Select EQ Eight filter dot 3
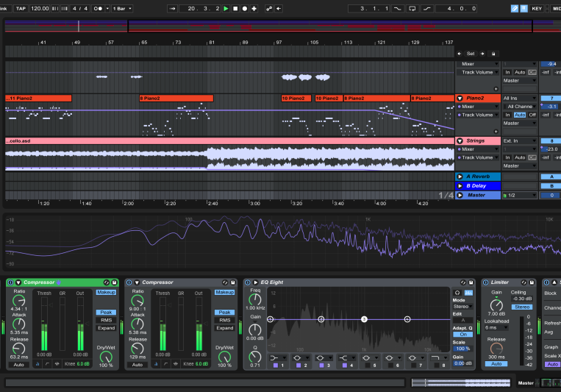The image size is (561, 392). pyautogui.click(x=364, y=319)
